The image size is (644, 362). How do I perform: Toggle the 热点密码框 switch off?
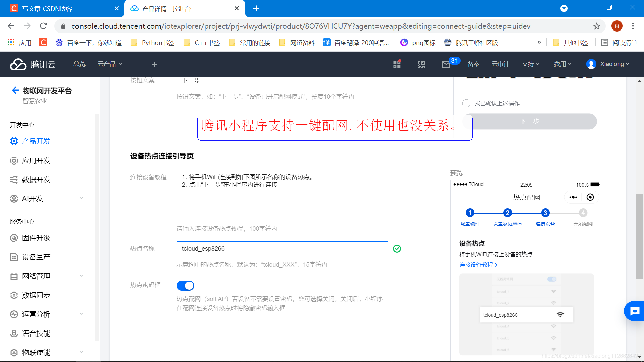coord(185,286)
